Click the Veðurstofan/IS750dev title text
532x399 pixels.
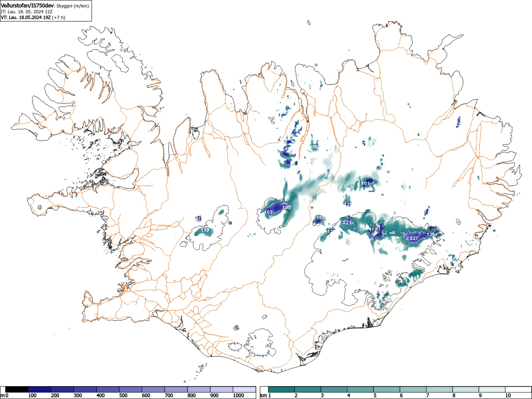[x=28, y=5]
